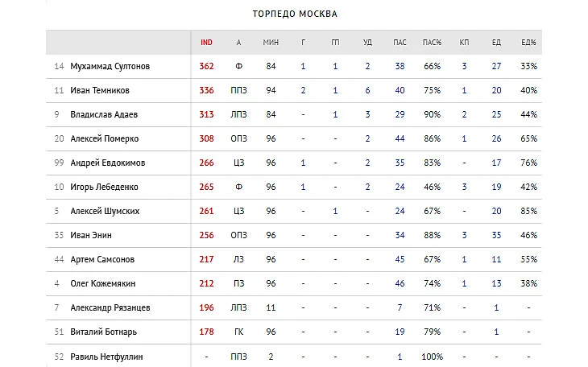Click Виталий Ботнарь goalkeeper row name
Viewport: 588px width, 367px height.
click(103, 332)
